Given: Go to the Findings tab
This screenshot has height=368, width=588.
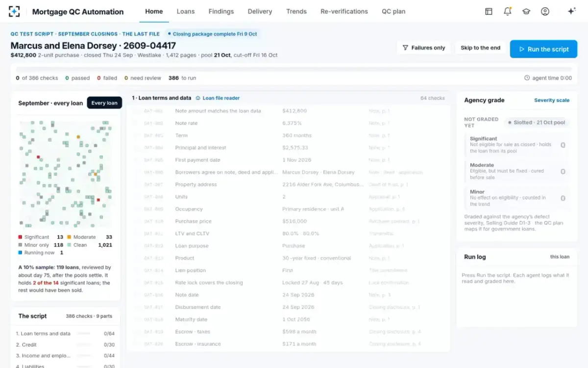Looking at the screenshot, I should tap(221, 11).
